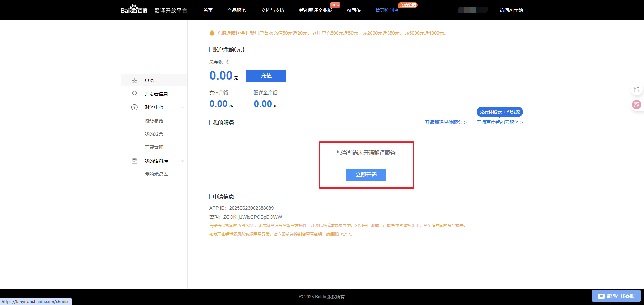
Task: Follow the 开通翻译其他服务 link
Action: tap(445, 122)
